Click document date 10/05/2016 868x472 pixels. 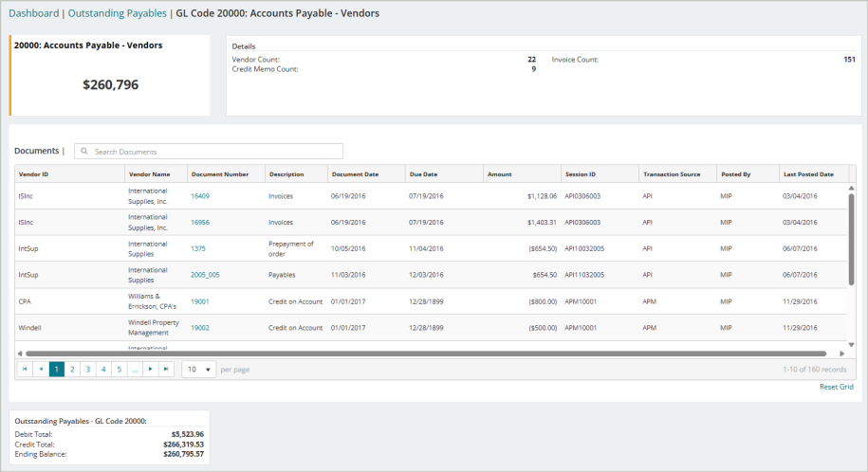348,248
